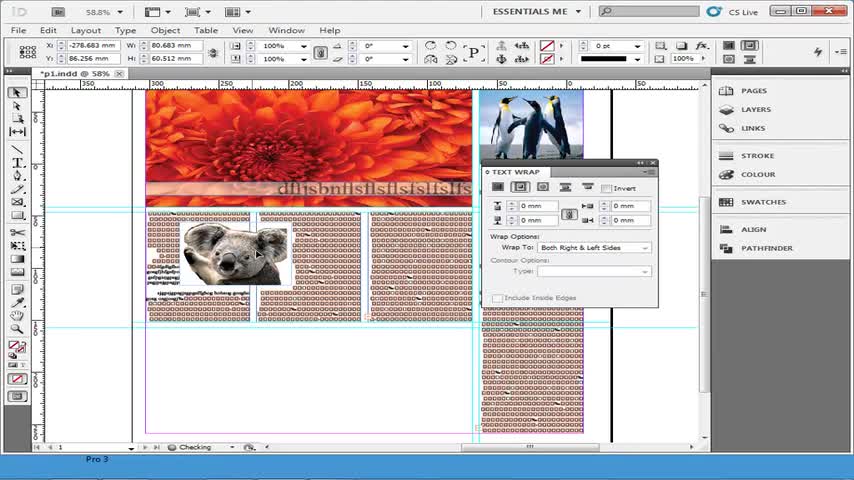This screenshot has height=480, width=854.
Task: Click the reference point locator grid
Action: (x=27, y=52)
